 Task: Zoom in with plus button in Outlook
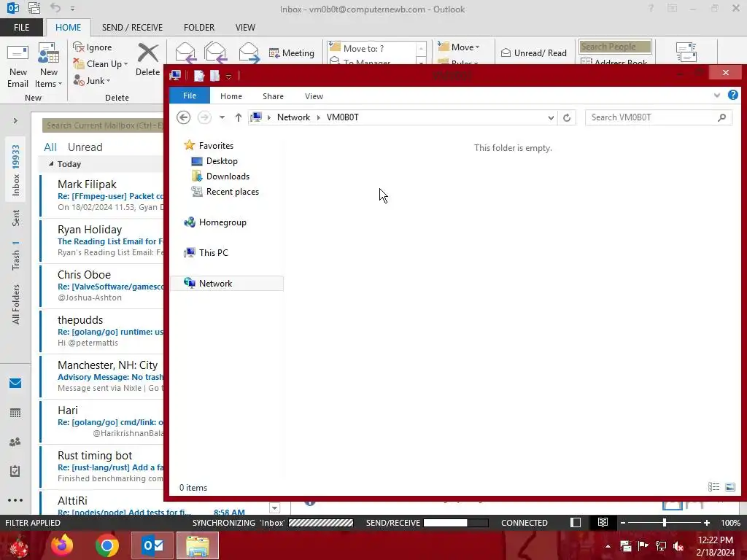pyautogui.click(x=706, y=522)
